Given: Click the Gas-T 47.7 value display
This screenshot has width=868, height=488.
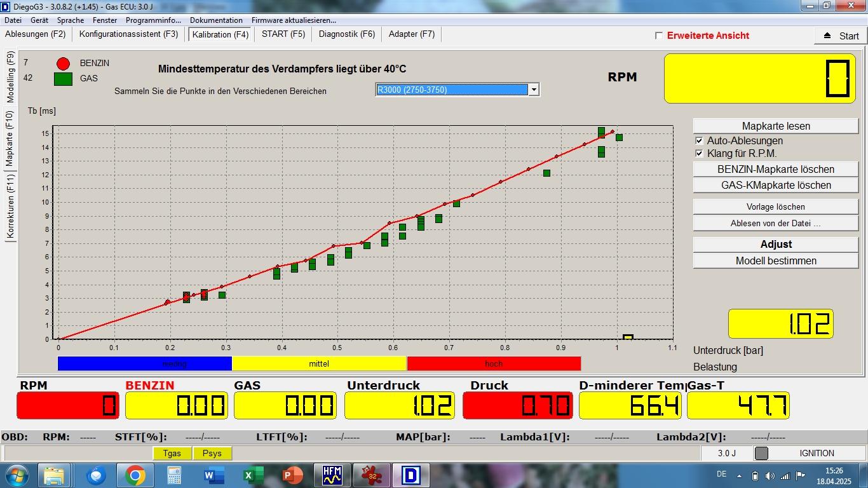Looking at the screenshot, I should pyautogui.click(x=738, y=405).
